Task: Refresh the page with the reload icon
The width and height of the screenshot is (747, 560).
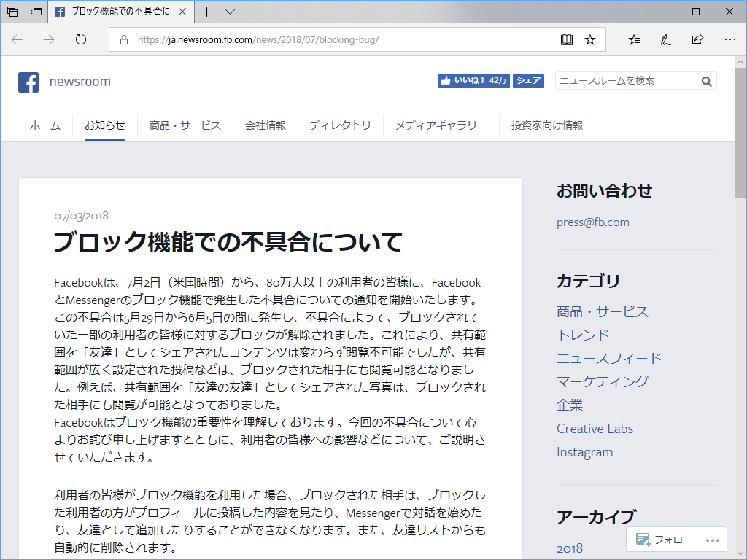Action: click(x=80, y=39)
